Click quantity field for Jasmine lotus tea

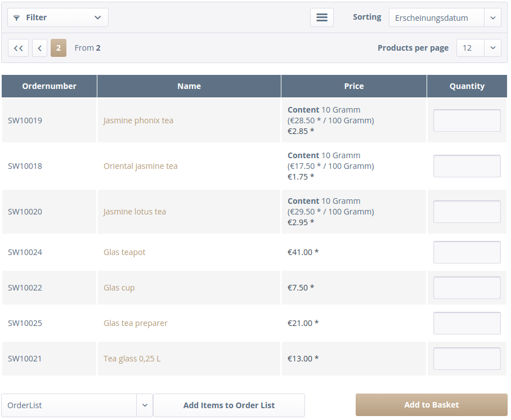click(x=467, y=212)
